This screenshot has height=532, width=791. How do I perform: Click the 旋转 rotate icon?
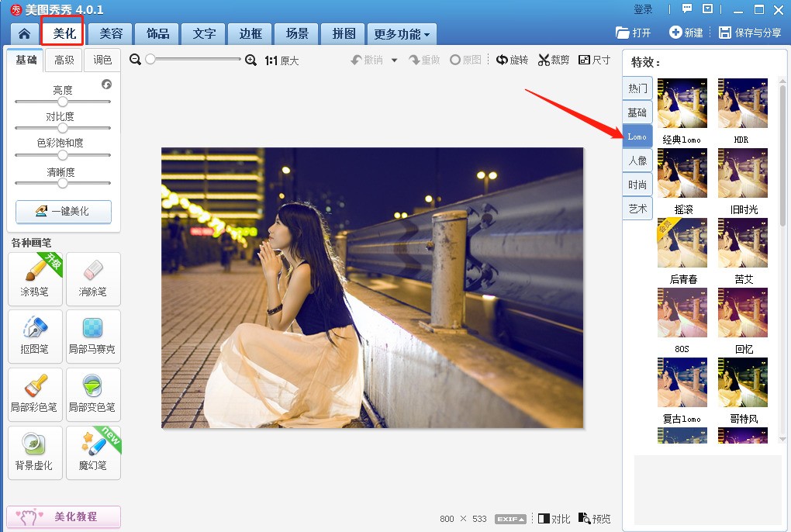pyautogui.click(x=502, y=60)
